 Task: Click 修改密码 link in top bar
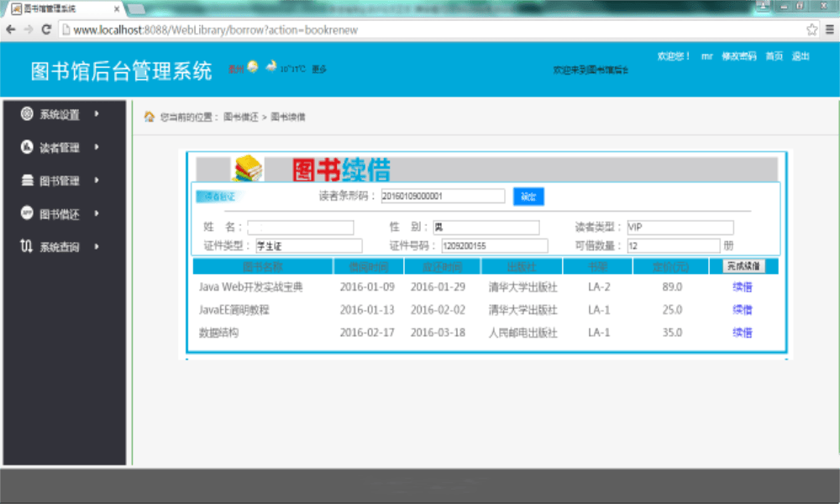point(739,56)
